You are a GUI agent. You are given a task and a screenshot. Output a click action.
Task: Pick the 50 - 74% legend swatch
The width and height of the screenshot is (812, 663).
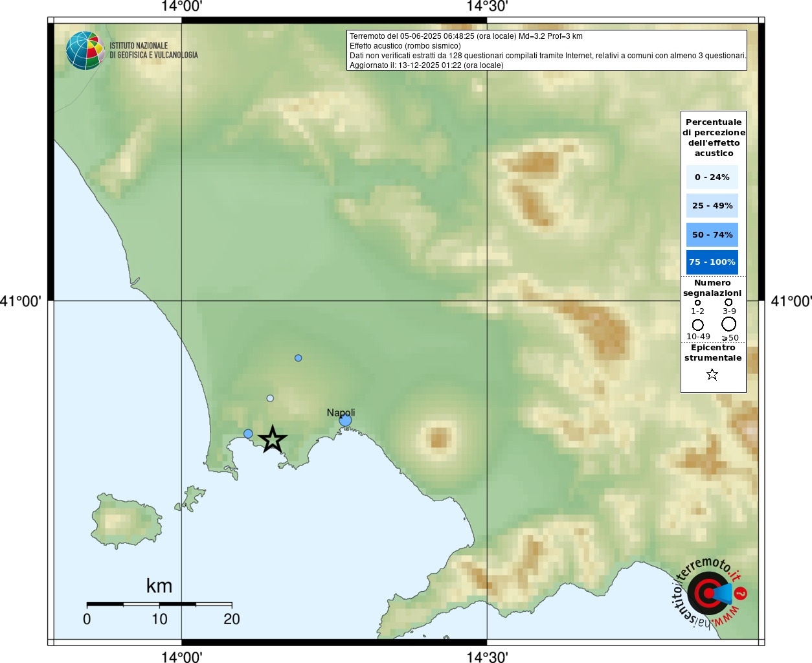(712, 234)
